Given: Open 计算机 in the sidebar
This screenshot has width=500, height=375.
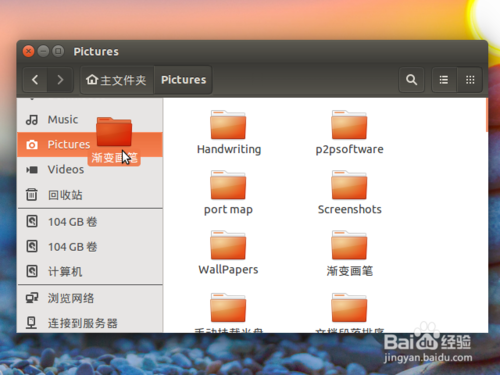Looking at the screenshot, I should pyautogui.click(x=90, y=272).
